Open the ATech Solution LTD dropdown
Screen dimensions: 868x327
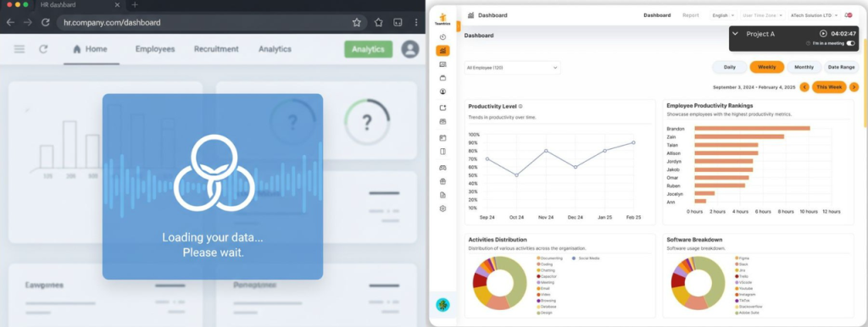tap(814, 15)
